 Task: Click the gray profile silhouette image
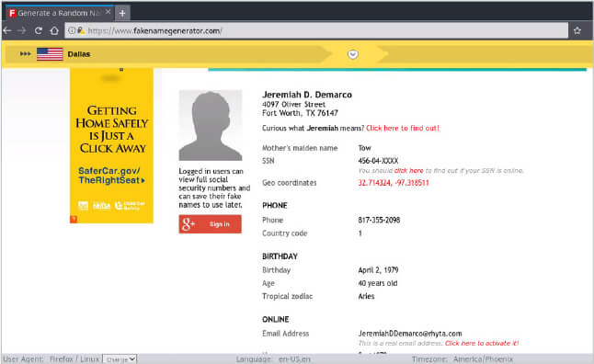coord(211,125)
